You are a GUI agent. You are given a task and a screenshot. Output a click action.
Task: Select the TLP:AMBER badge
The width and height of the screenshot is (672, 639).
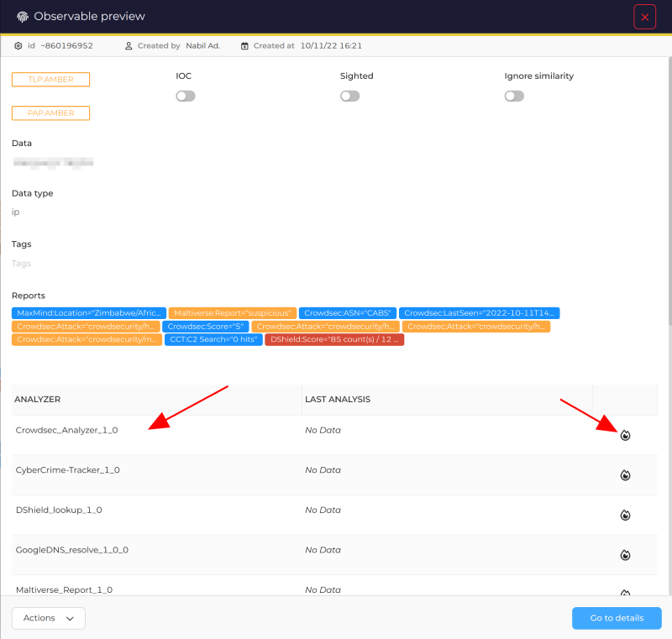pos(50,79)
